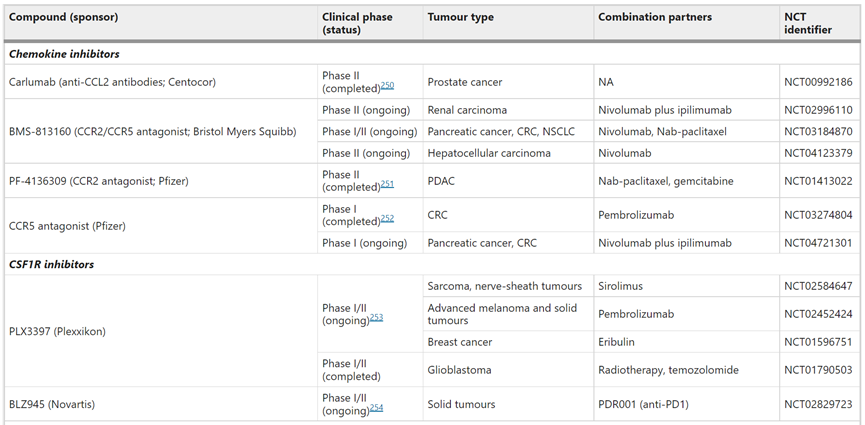Select the Chemokine inhibitors section heading

pos(64,54)
